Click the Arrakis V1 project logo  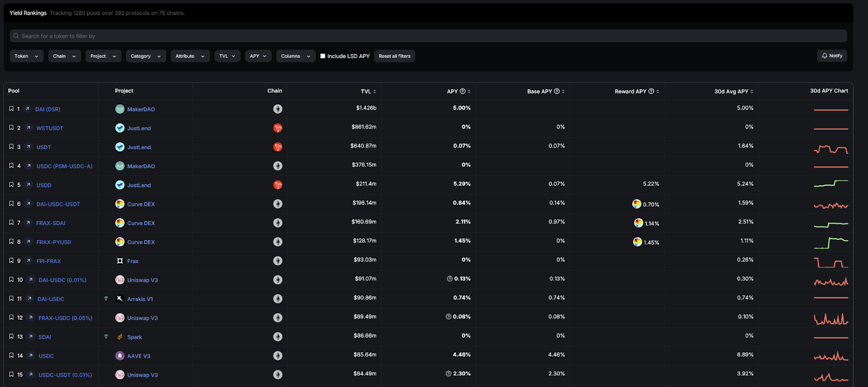120,299
